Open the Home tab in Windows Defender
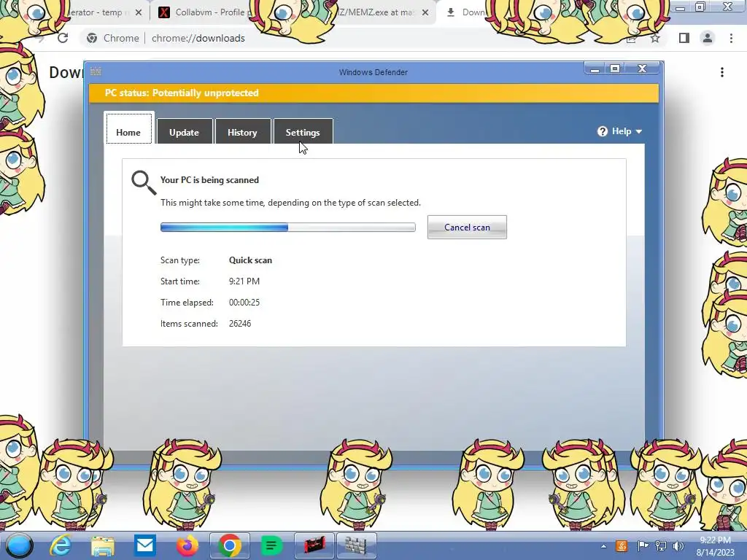The image size is (747, 560). 128,128
